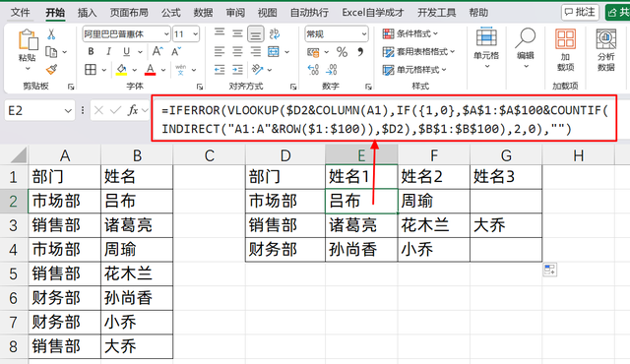Align text to bottom
This screenshot has width=630, height=364.
pyautogui.click(x=256, y=33)
